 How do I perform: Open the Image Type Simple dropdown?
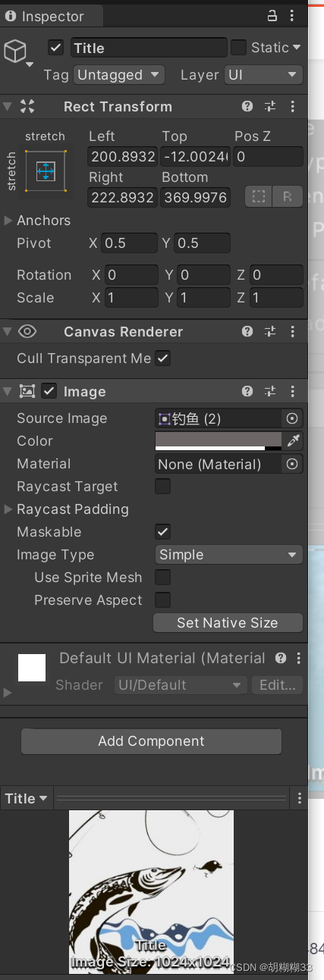pos(228,555)
